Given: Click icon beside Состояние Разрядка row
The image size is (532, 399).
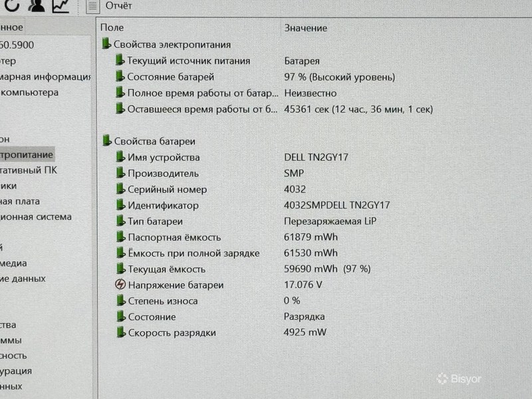Looking at the screenshot, I should pos(122,316).
